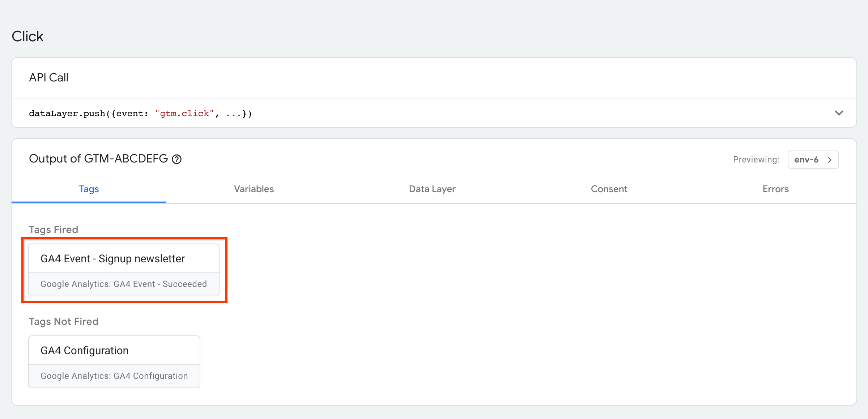
Task: Switch to the Variables tab
Action: tap(254, 189)
